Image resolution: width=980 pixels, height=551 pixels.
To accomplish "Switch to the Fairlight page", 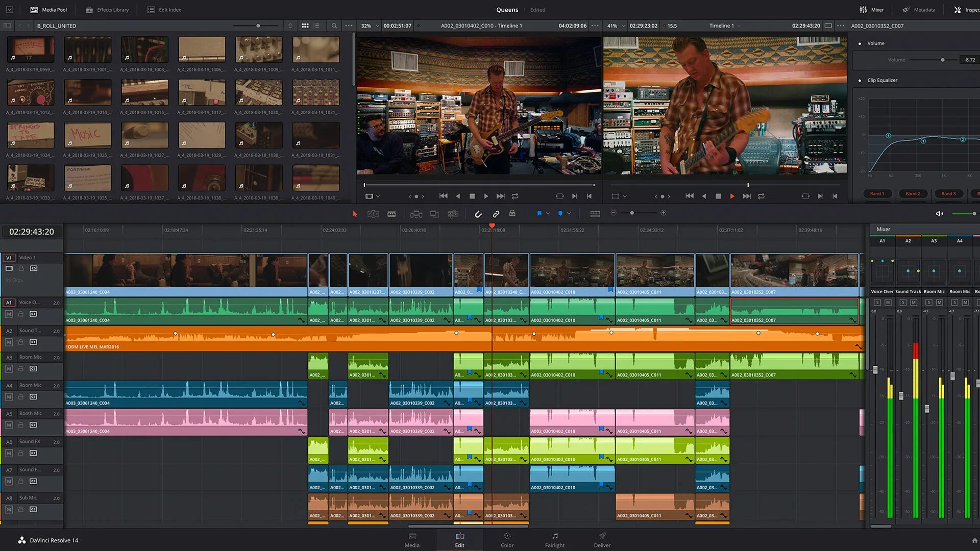I will coord(554,540).
